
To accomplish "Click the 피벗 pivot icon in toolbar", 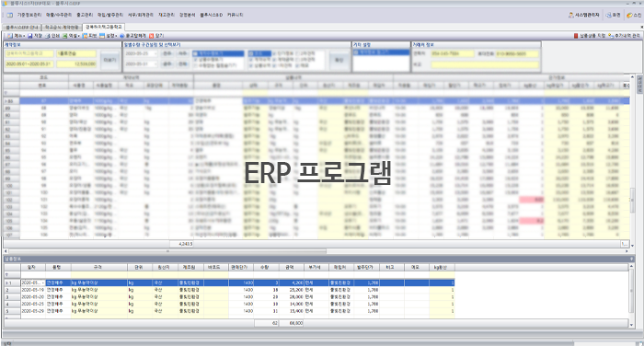I will [x=85, y=36].
